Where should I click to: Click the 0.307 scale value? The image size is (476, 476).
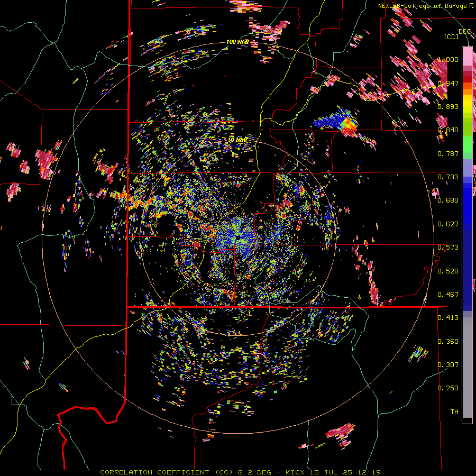pos(448,365)
